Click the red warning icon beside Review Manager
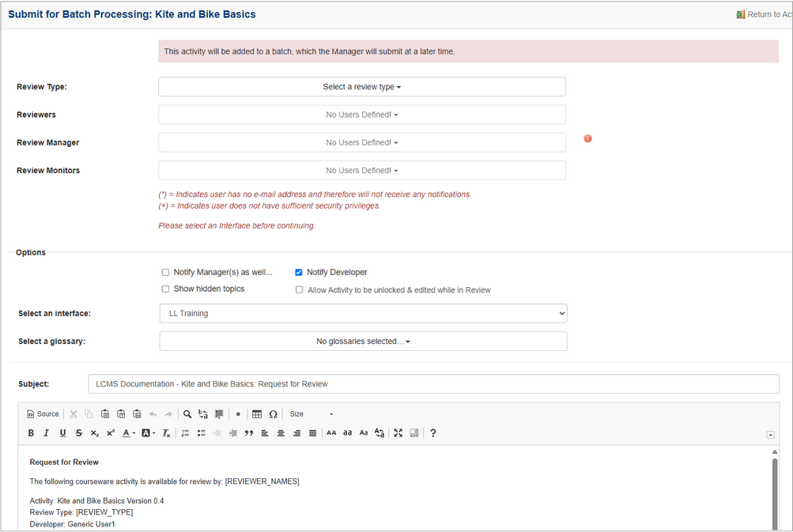The height and width of the screenshot is (532, 793). 587,139
